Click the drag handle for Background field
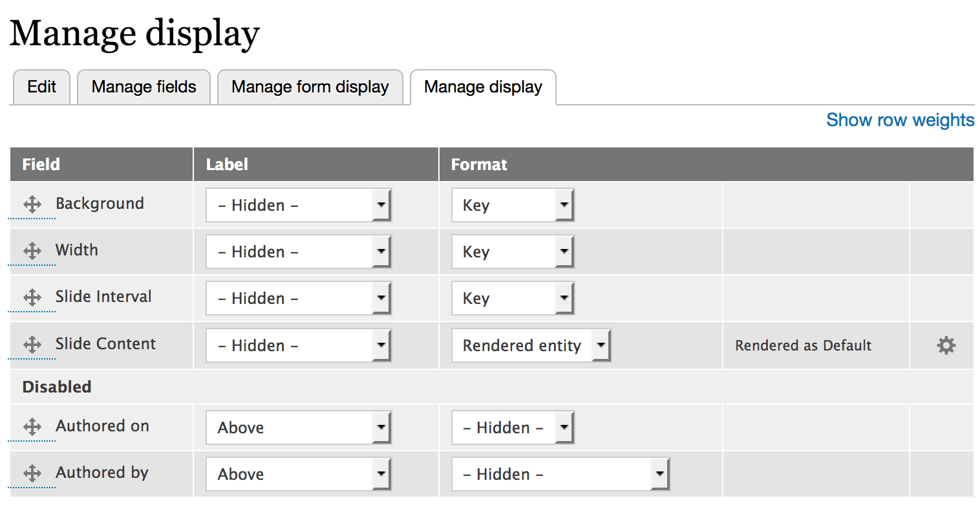The height and width of the screenshot is (507, 980). [x=32, y=205]
